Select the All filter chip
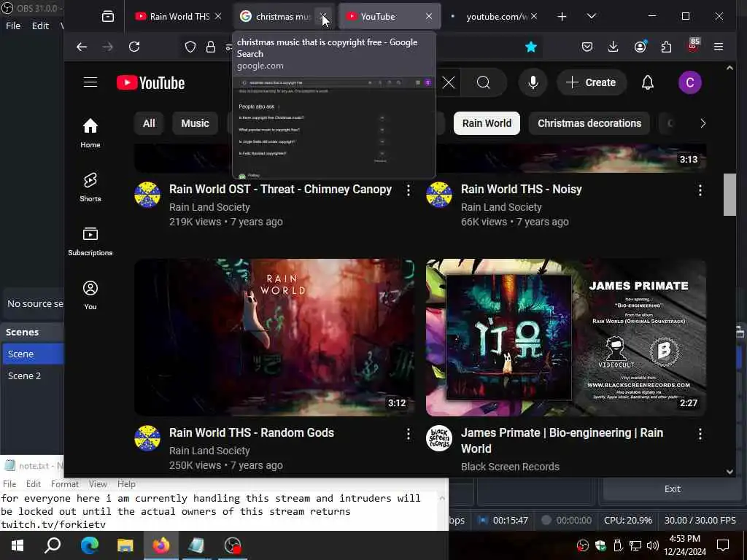This screenshot has width=747, height=560. [x=149, y=123]
